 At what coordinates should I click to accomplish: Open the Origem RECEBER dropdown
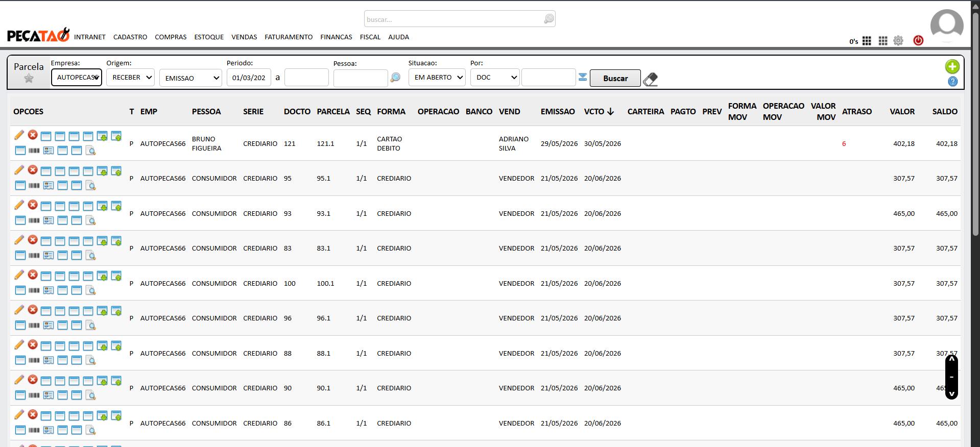click(131, 78)
